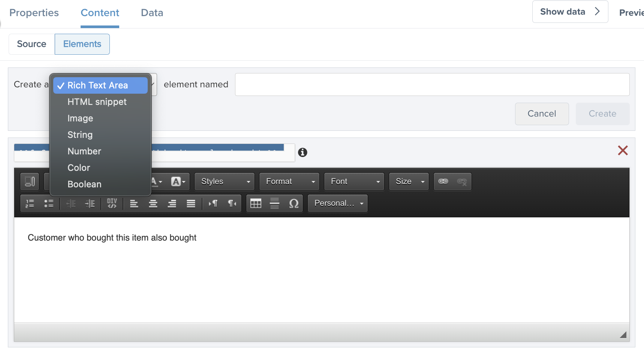644x353 pixels.
Task: Increase indent of paragraph
Action: click(90, 203)
